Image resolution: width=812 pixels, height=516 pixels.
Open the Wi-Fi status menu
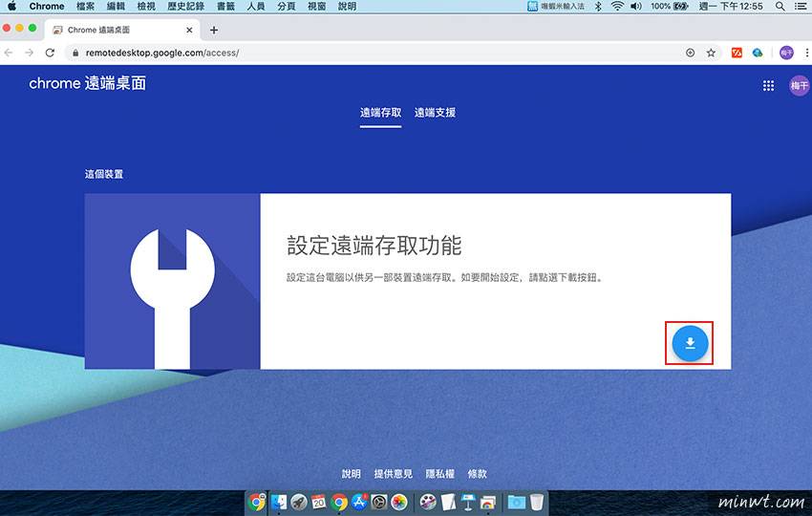click(617, 7)
